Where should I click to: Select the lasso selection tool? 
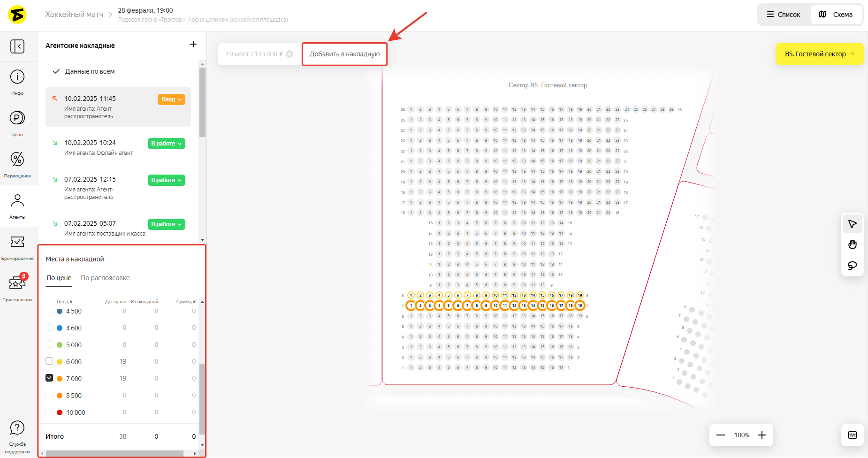point(853,266)
